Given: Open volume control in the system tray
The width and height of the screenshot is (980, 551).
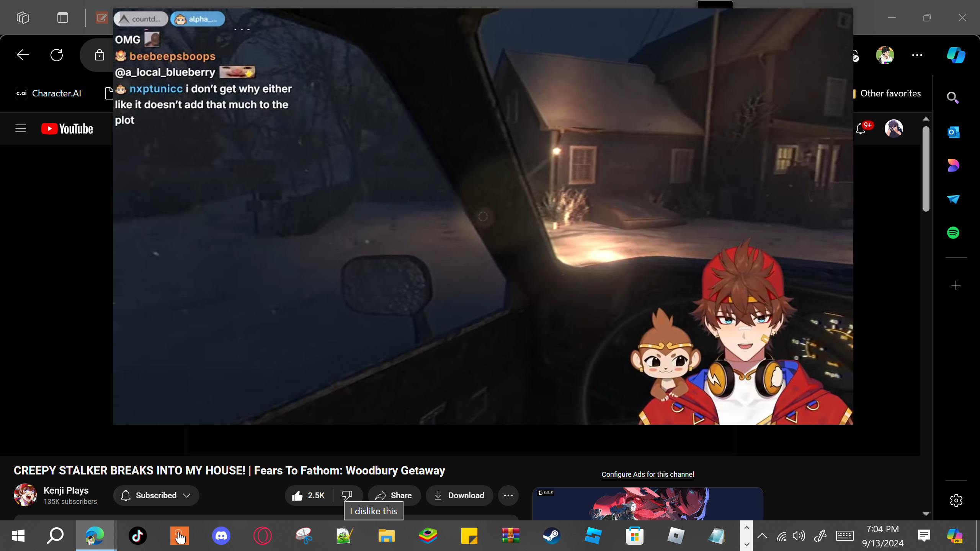Looking at the screenshot, I should point(799,536).
